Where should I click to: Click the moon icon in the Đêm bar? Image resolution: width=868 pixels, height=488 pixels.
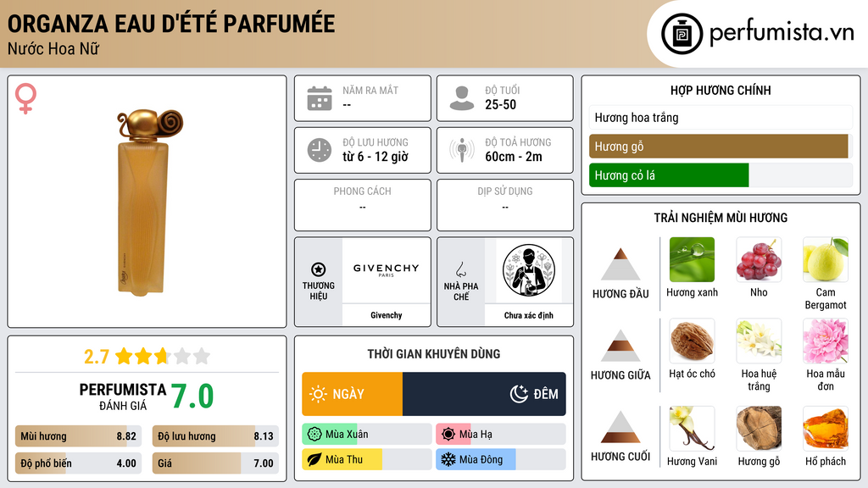click(x=519, y=394)
